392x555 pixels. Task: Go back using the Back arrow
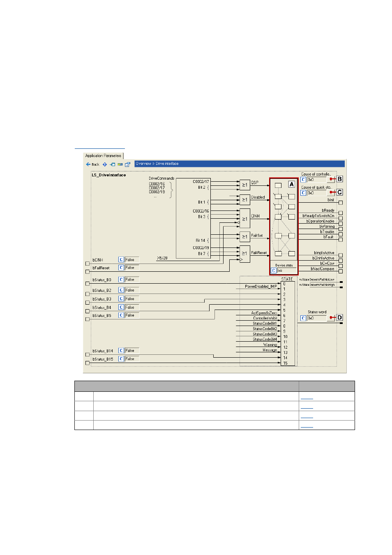click(x=92, y=164)
